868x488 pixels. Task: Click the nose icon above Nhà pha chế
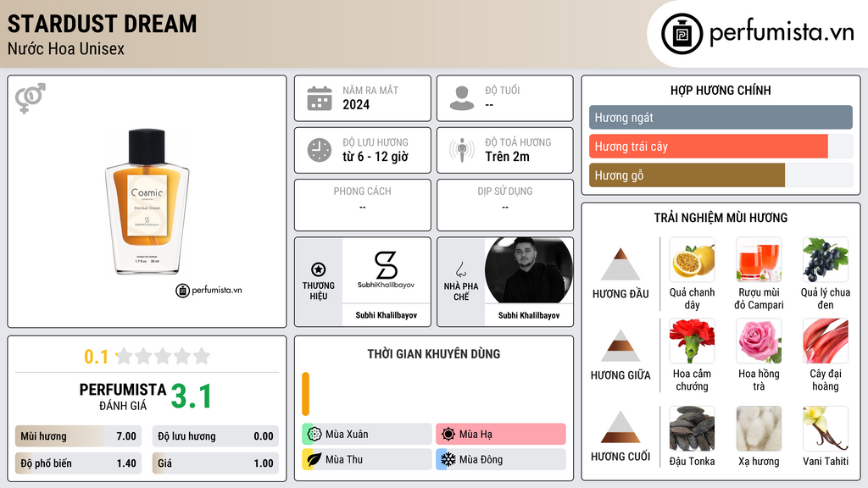[x=460, y=269]
